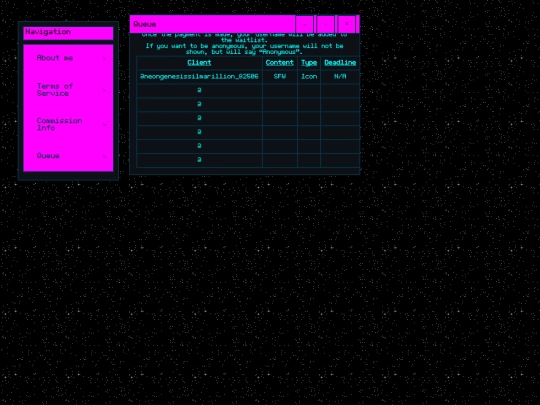Click the arrow next to About me

tap(105, 59)
